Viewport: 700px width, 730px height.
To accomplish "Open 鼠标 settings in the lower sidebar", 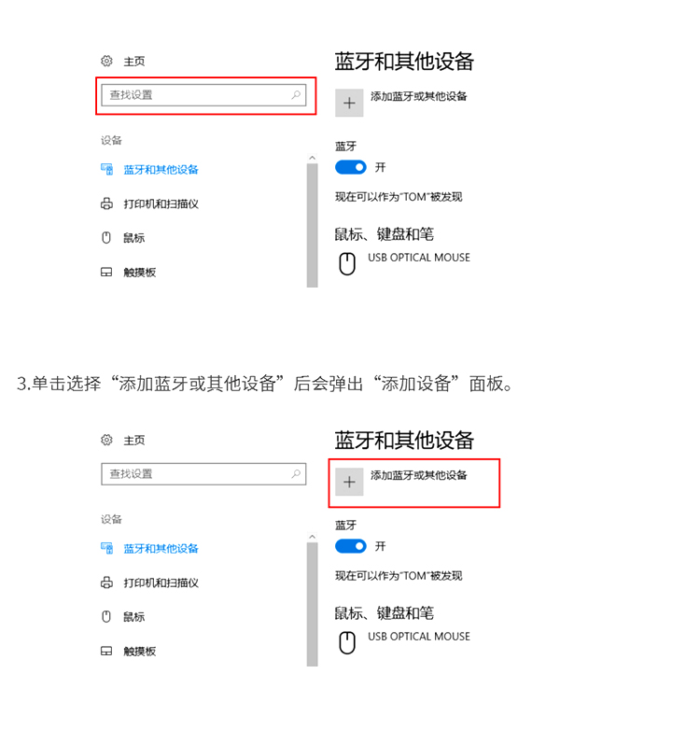I will pos(134,617).
